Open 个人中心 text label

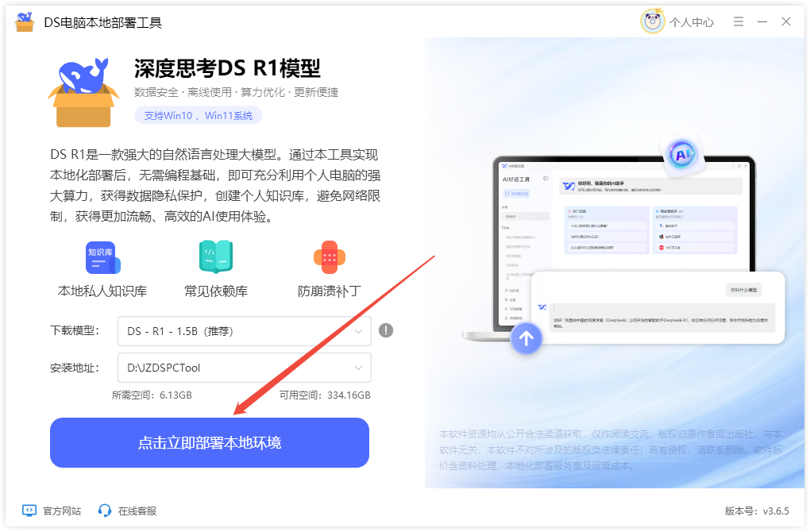point(692,22)
